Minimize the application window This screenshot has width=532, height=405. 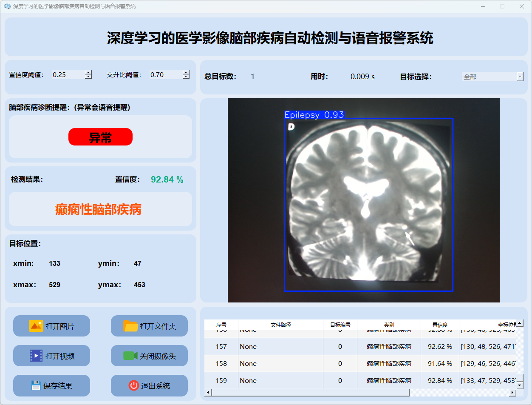click(483, 6)
